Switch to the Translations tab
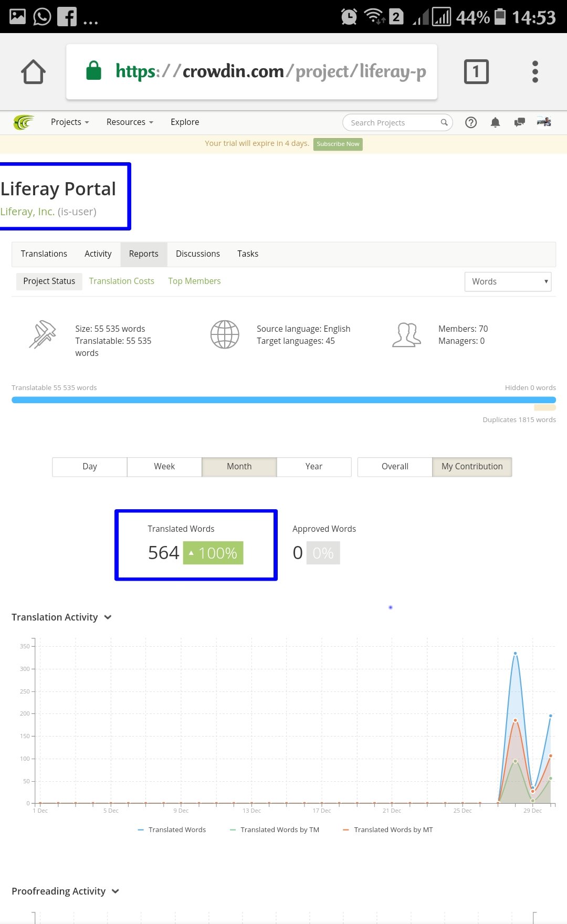This screenshot has width=567, height=924. point(44,254)
